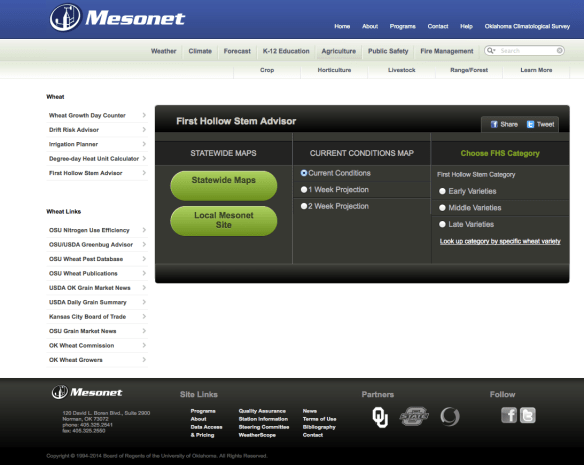Open USDA Daily Grain Summary link
The height and width of the screenshot is (465, 584).
[88, 302]
